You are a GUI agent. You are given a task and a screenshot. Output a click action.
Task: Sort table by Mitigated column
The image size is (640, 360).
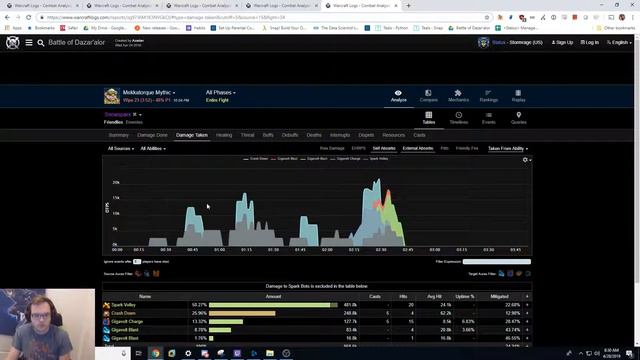(x=499, y=297)
